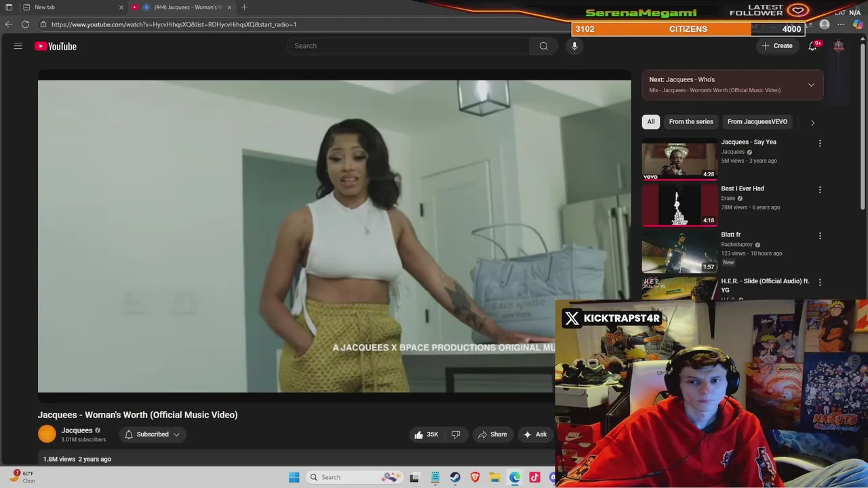Open more options for Best I Ever Had
This screenshot has width=868, height=488.
pos(820,190)
